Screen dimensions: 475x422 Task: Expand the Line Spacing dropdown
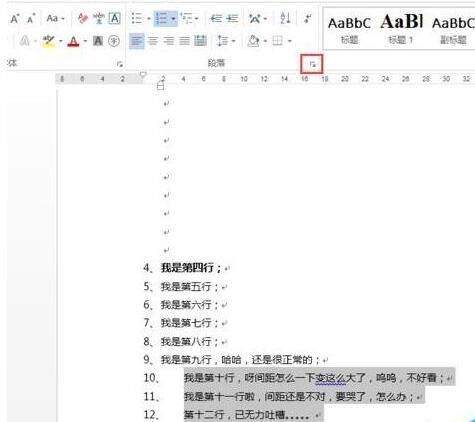click(x=233, y=41)
